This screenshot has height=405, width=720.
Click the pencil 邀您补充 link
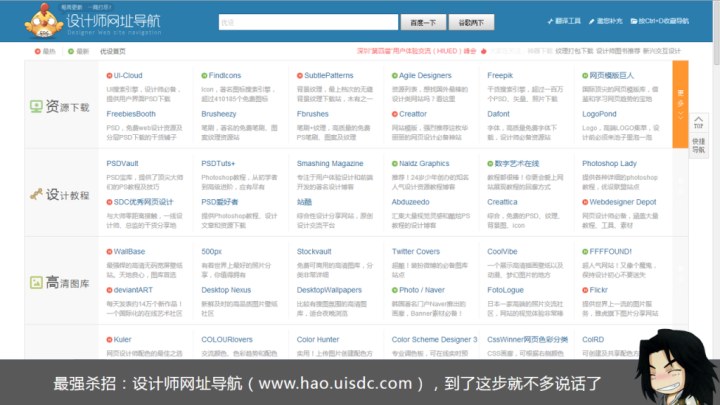tap(605, 21)
